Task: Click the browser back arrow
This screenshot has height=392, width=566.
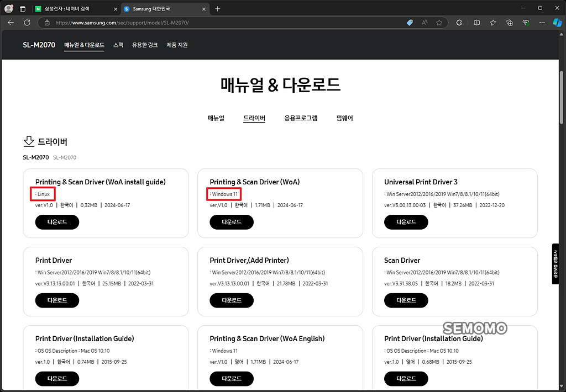Action: click(x=11, y=22)
